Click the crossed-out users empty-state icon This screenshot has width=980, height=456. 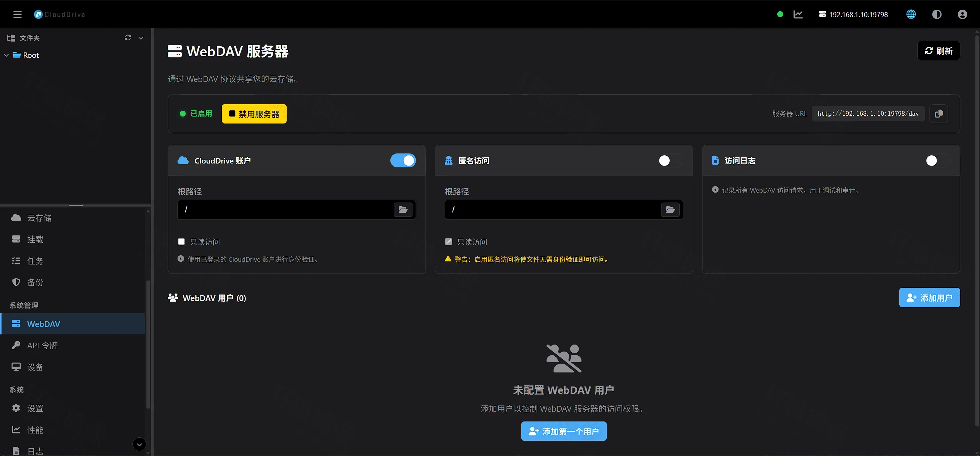point(564,358)
